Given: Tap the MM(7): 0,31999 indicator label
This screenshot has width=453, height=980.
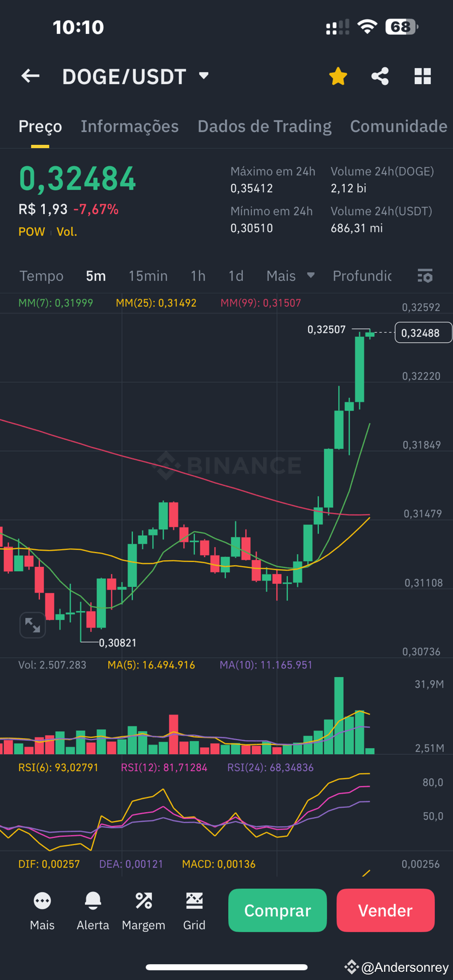Looking at the screenshot, I should click(x=56, y=303).
